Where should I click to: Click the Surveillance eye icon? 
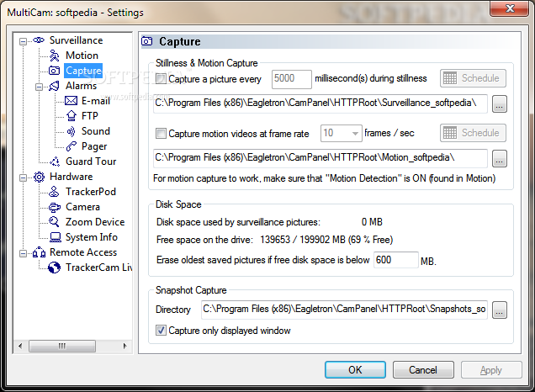pyautogui.click(x=39, y=40)
